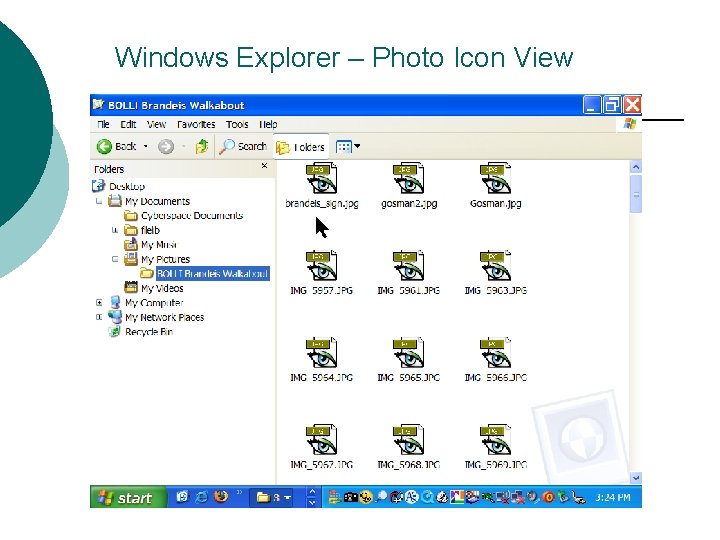Select the gosman2.jpg file icon
This screenshot has height=540, width=720.
click(409, 178)
